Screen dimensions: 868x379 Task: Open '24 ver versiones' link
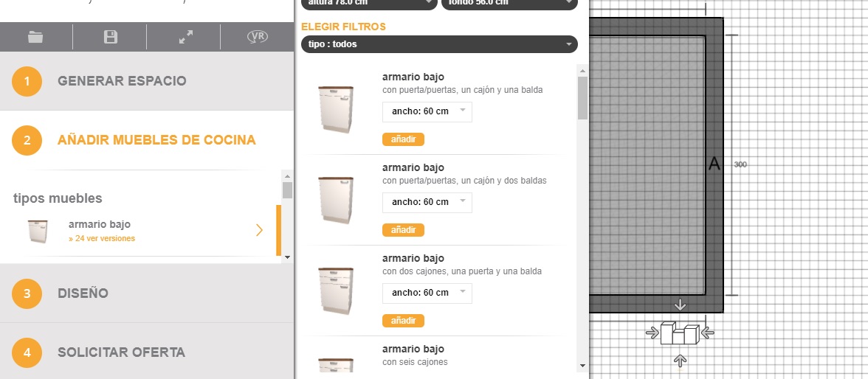coord(102,238)
